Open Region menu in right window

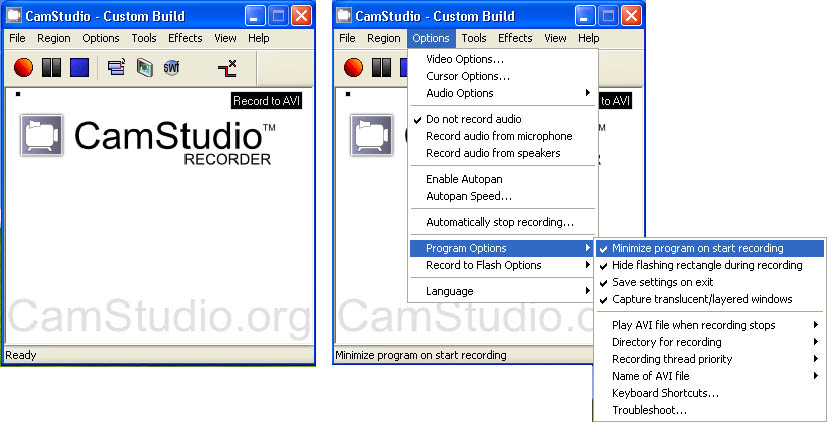(x=383, y=38)
